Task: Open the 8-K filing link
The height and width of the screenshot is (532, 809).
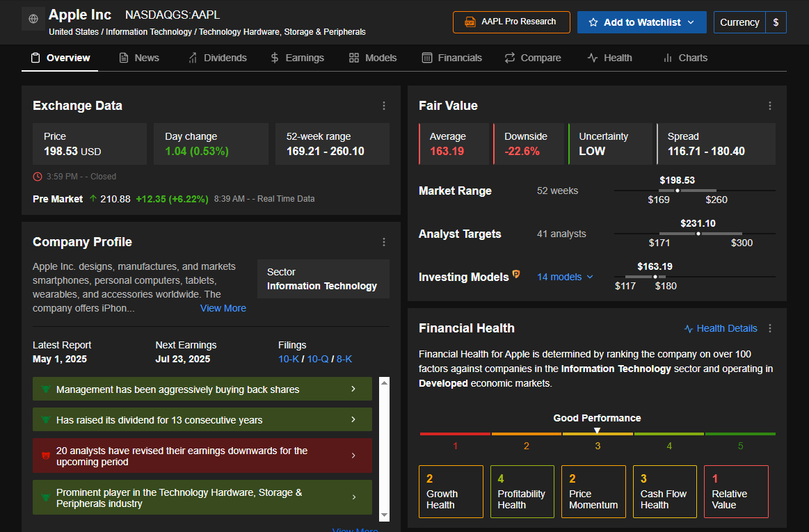Action: click(x=344, y=359)
